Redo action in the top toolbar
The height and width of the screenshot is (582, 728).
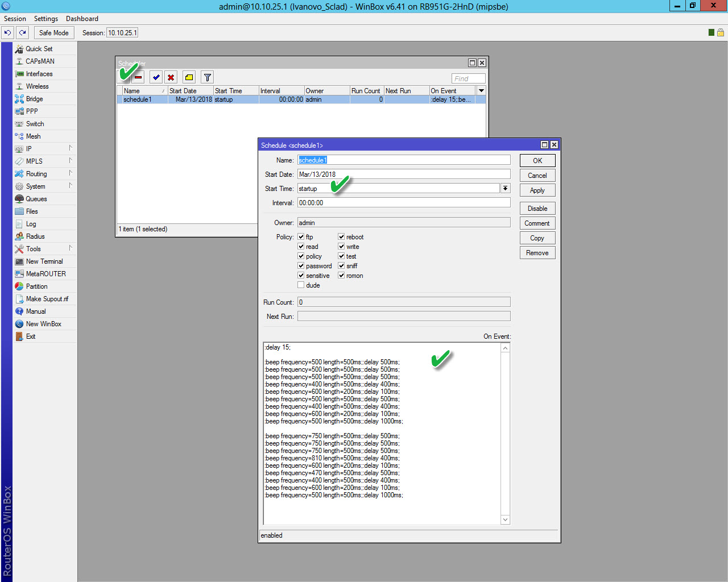(22, 32)
